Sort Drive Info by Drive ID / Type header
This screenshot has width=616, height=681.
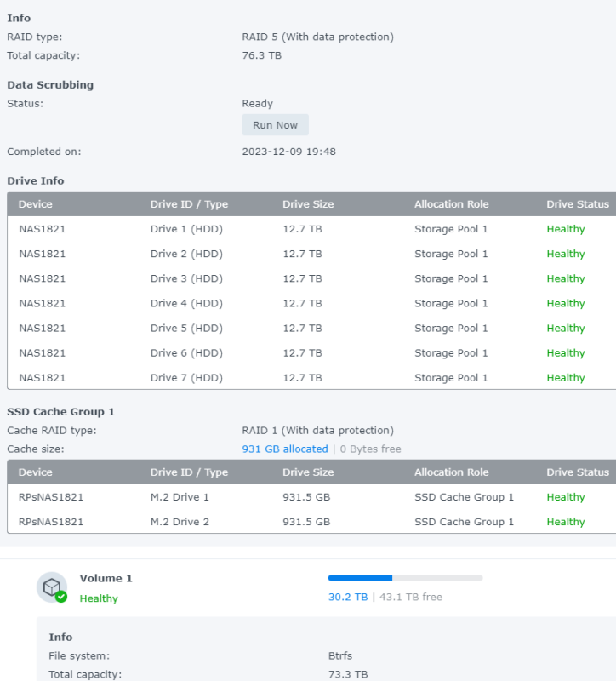pos(189,204)
